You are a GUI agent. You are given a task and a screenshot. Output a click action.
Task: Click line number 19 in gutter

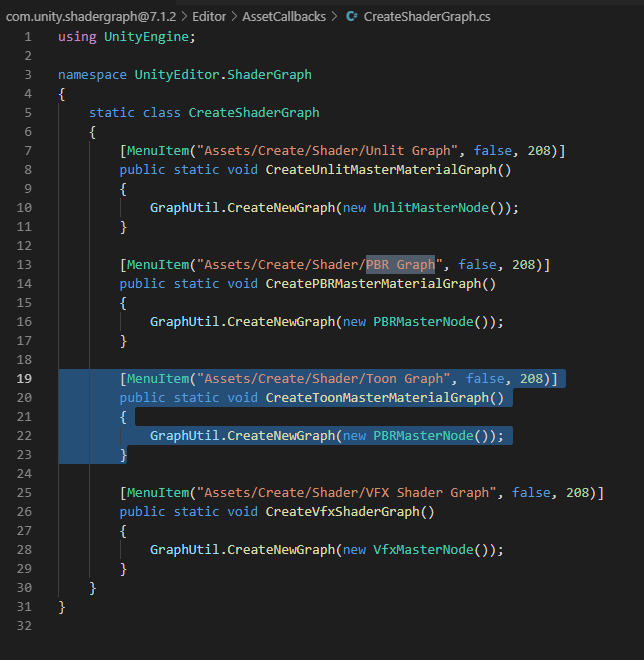[x=24, y=379]
